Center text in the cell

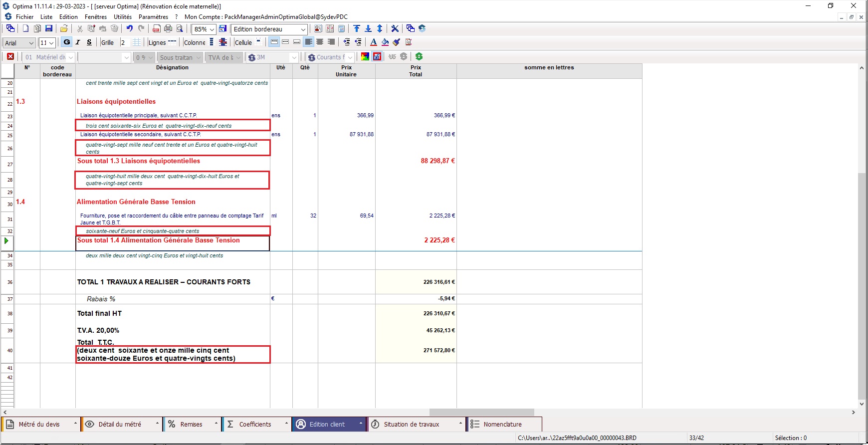coord(320,42)
